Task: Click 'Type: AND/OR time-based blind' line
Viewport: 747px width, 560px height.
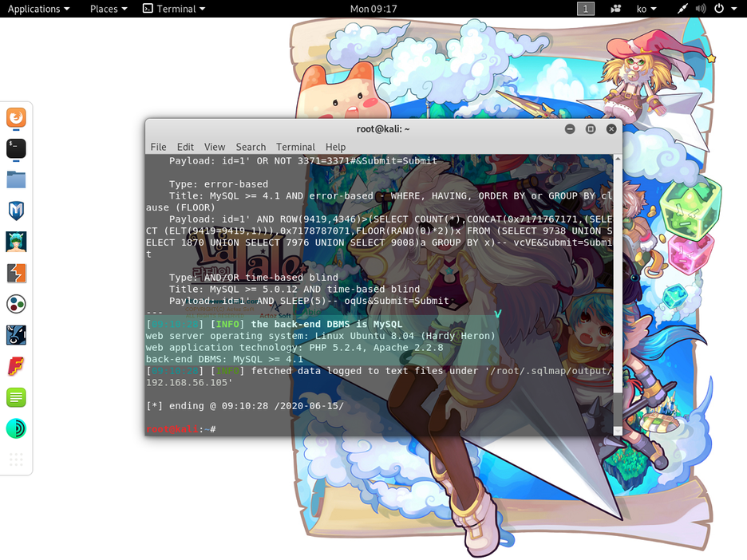Action: tap(254, 278)
